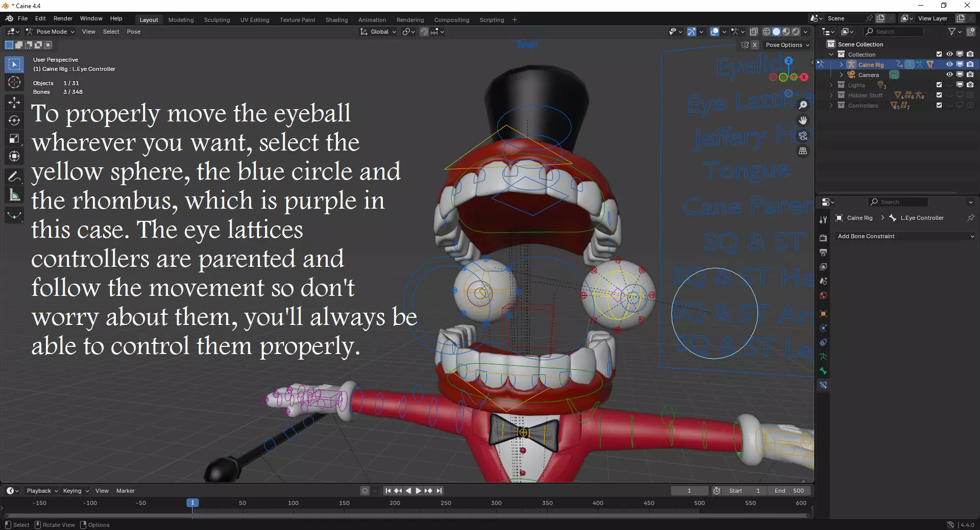Choose the Move tool
The width and height of the screenshot is (980, 530).
(14, 103)
